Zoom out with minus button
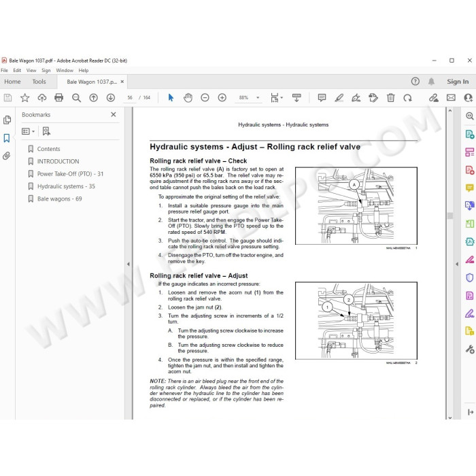The height and width of the screenshot is (476, 476). pyautogui.click(x=205, y=98)
